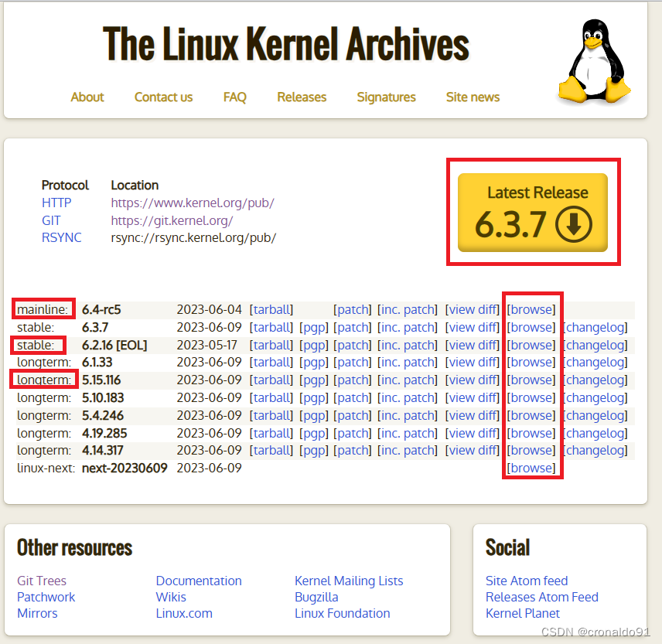Browse the linux-next next-20230609 tree
662x644 pixels.
click(x=531, y=468)
